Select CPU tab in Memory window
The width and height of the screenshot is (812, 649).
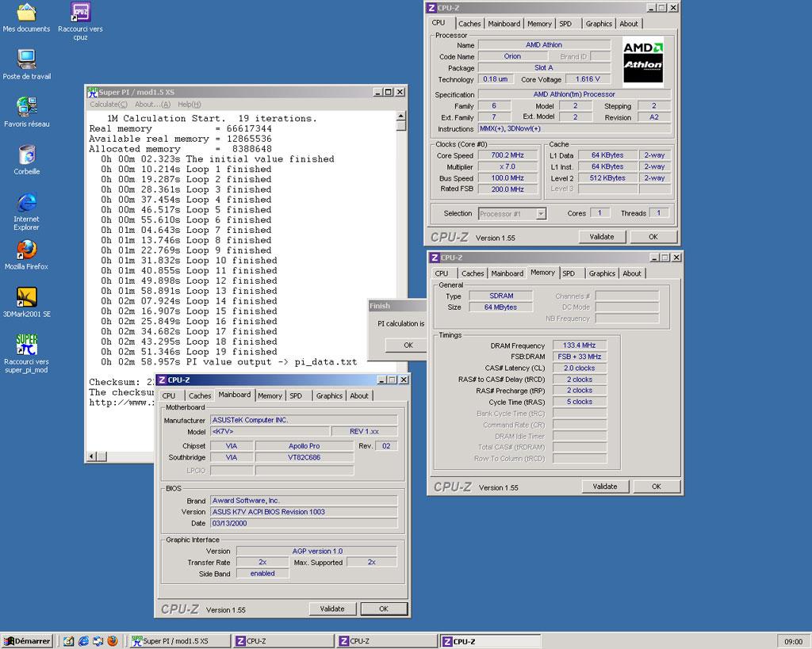[442, 273]
